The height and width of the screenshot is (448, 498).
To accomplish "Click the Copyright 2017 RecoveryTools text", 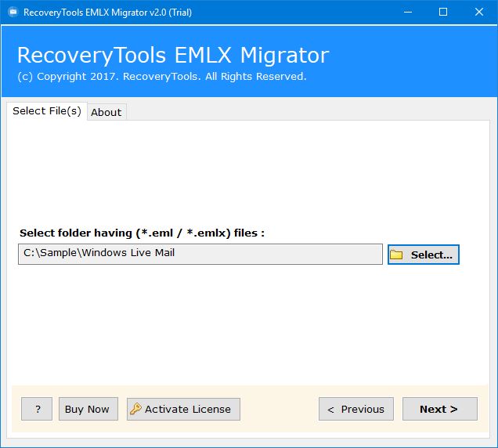I will click(162, 77).
